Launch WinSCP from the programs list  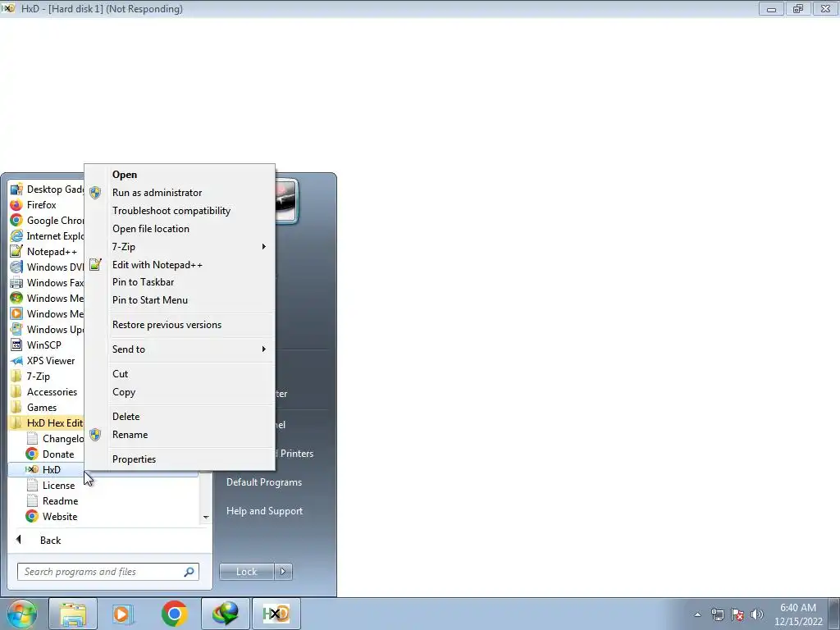[x=46, y=345]
